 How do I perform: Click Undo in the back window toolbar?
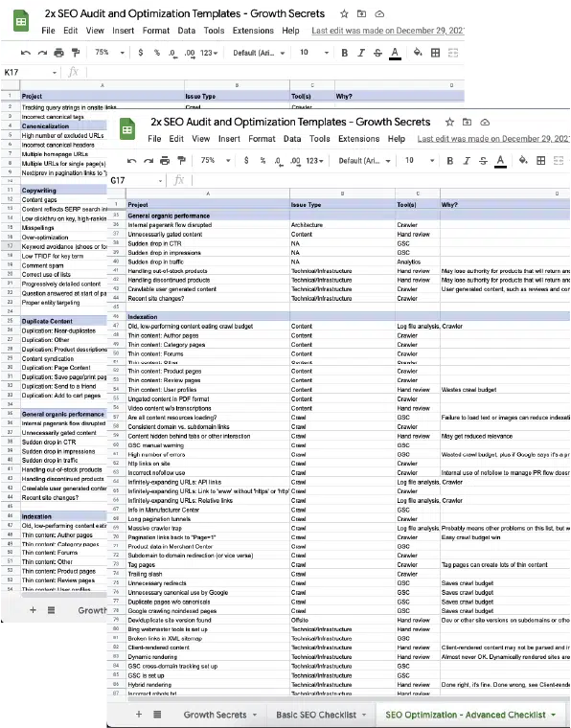26,53
